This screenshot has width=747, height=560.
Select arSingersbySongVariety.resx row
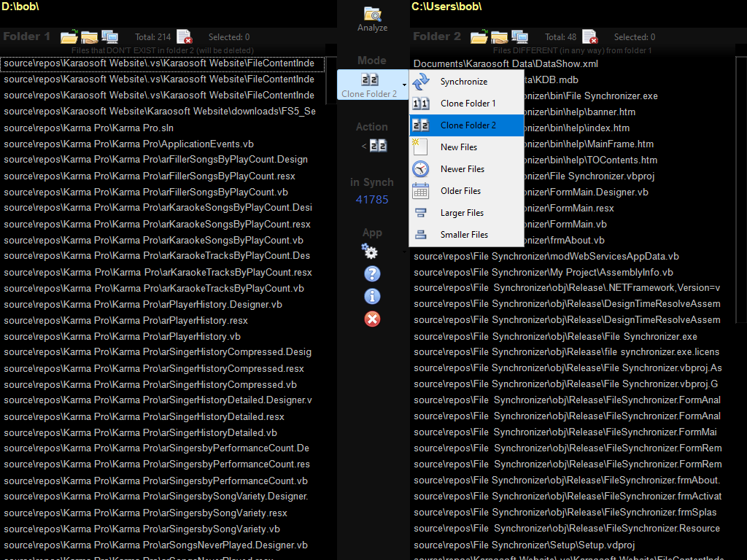pos(162,513)
